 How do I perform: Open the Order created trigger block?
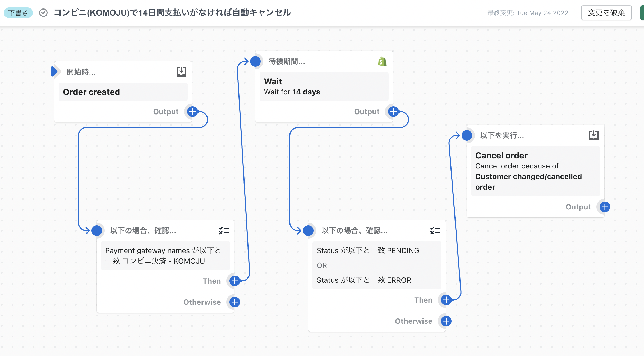123,92
